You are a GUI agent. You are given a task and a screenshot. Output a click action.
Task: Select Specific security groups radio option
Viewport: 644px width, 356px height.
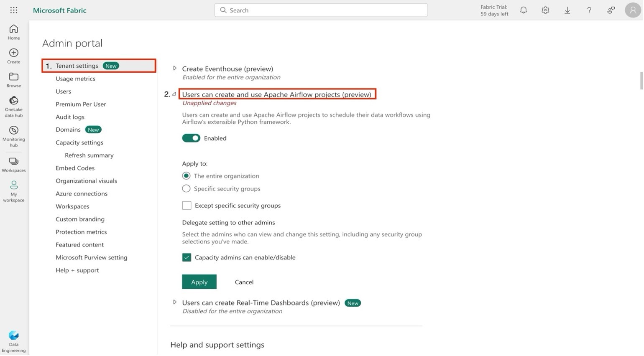point(187,189)
